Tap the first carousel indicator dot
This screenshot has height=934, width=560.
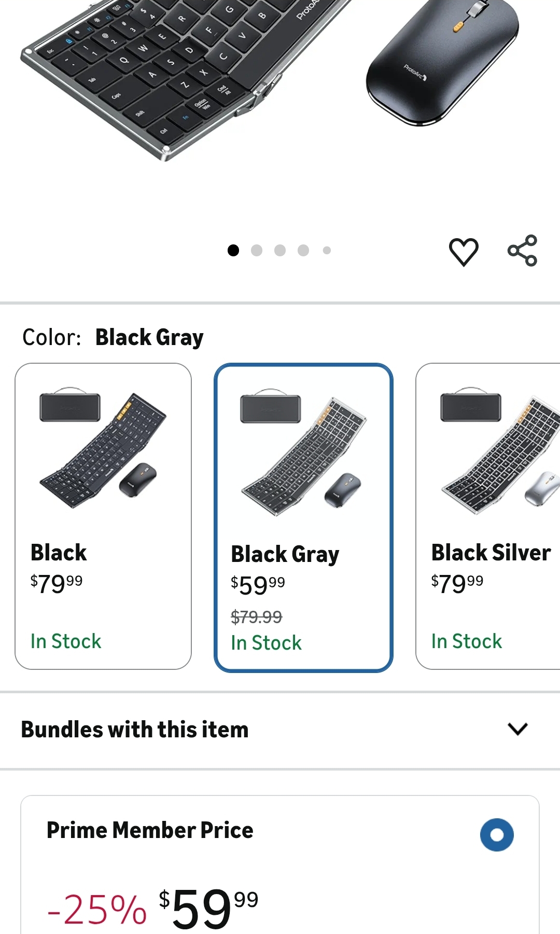[233, 251]
